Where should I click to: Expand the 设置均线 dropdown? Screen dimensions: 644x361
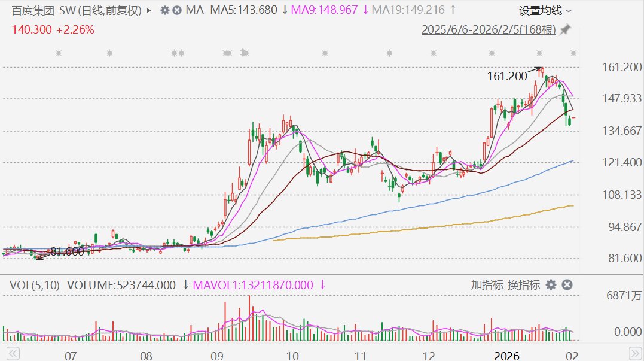(x=545, y=10)
